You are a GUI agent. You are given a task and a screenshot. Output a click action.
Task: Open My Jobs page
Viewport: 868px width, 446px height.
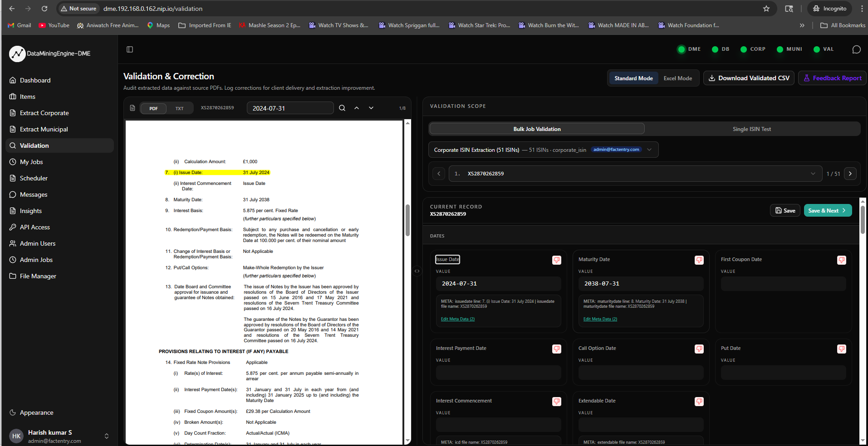tap(59, 162)
